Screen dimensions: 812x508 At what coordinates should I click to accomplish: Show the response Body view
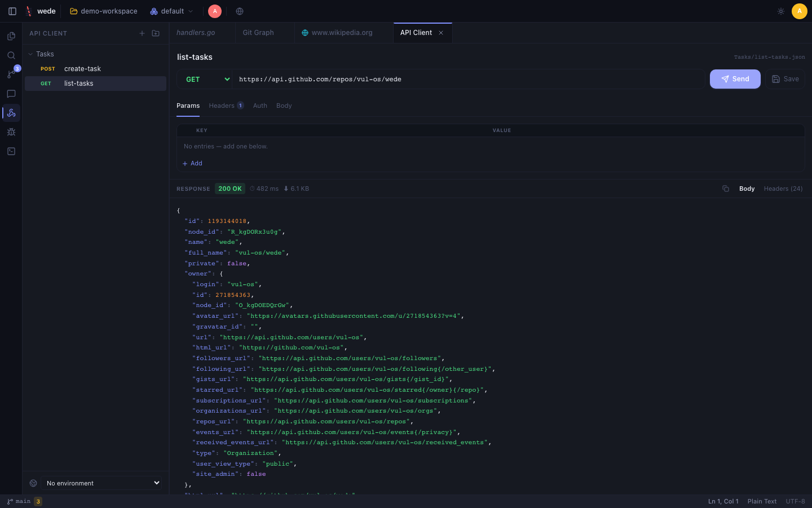(747, 189)
